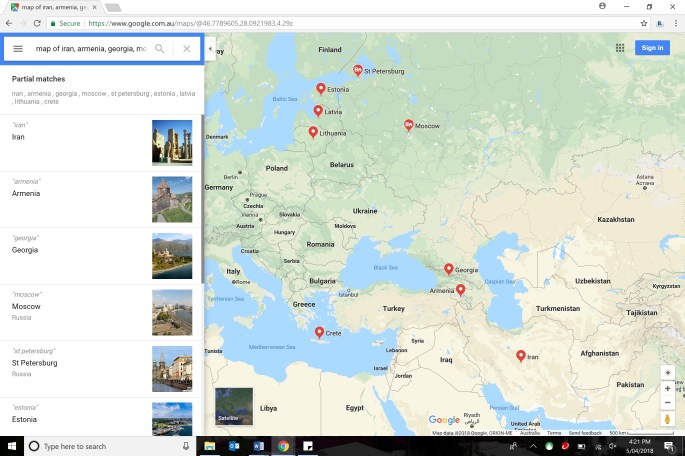Click the map search input field
Viewport: 685px width, 456px height.
coord(91,48)
